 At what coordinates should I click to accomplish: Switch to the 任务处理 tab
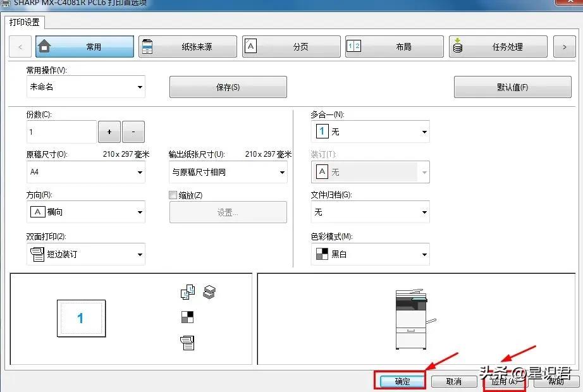(498, 46)
